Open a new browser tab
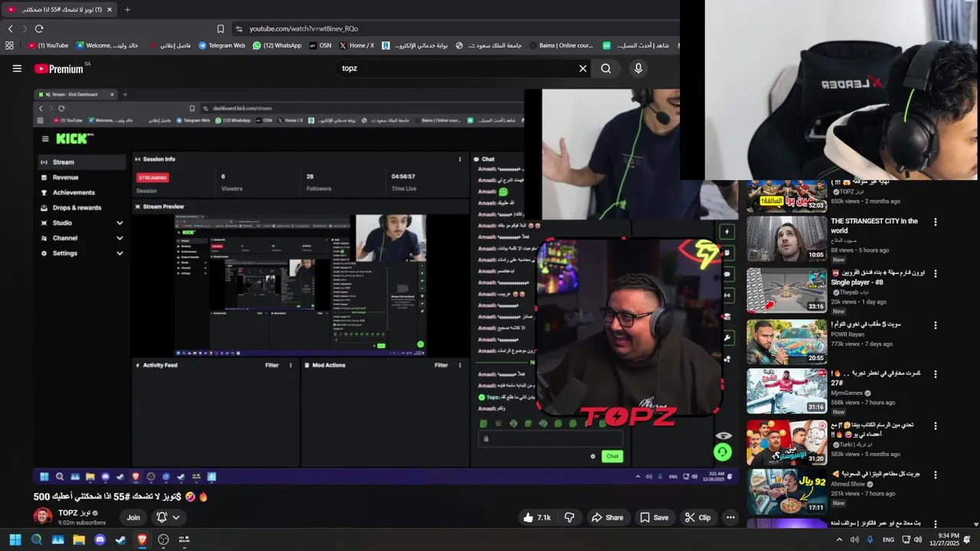Viewport: 980px width, 551px height. coord(127,9)
